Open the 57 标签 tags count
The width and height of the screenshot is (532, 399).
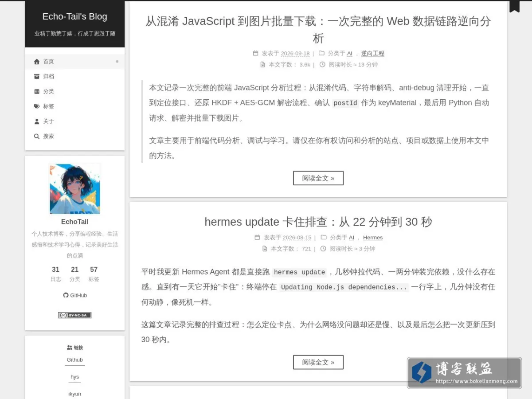tap(94, 274)
